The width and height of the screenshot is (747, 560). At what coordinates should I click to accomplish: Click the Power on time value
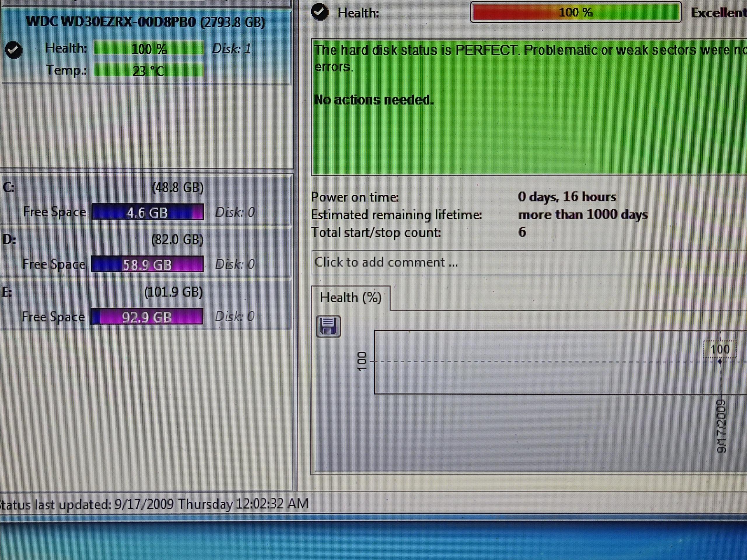tap(567, 197)
